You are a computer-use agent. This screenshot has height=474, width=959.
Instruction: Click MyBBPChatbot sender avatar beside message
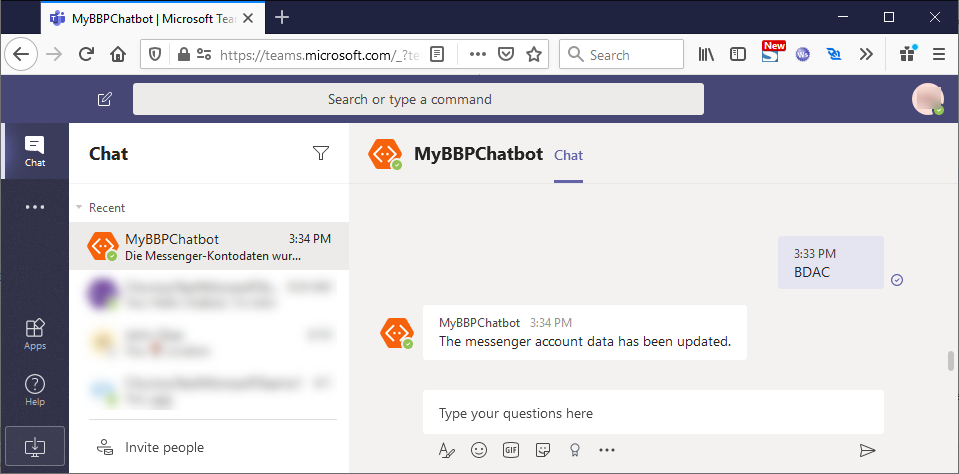pos(396,333)
